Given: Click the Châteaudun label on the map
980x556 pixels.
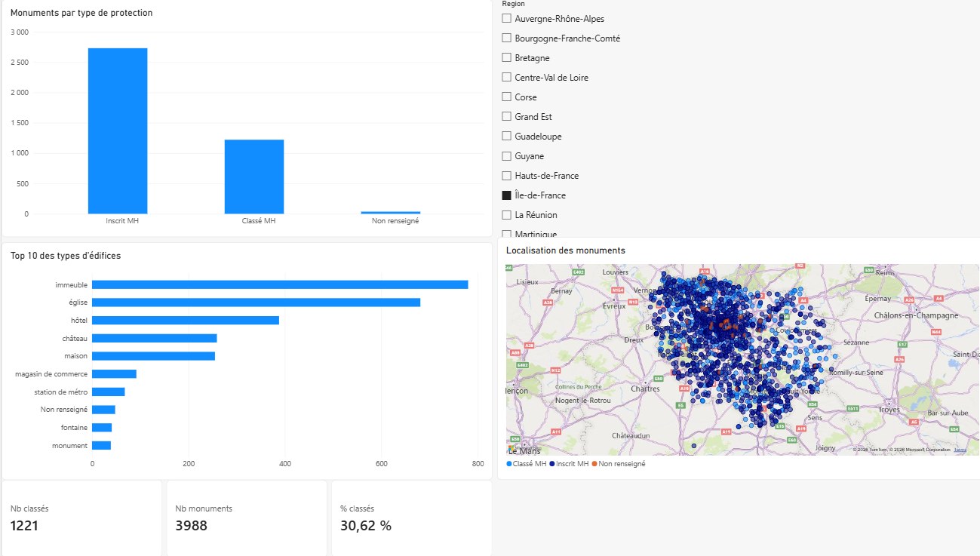Looking at the screenshot, I should click(x=631, y=436).
